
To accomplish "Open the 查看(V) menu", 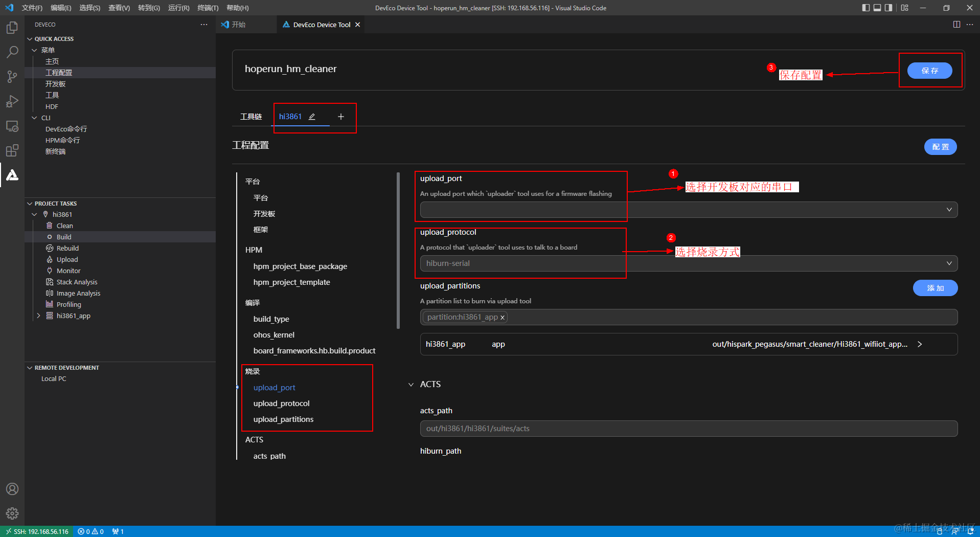I will pyautogui.click(x=119, y=8).
